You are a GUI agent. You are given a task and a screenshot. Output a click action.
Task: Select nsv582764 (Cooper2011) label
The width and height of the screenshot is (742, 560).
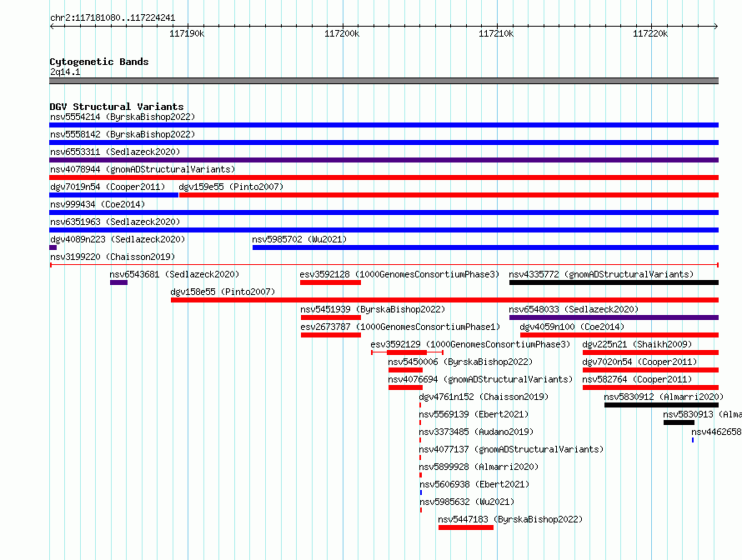pos(637,379)
